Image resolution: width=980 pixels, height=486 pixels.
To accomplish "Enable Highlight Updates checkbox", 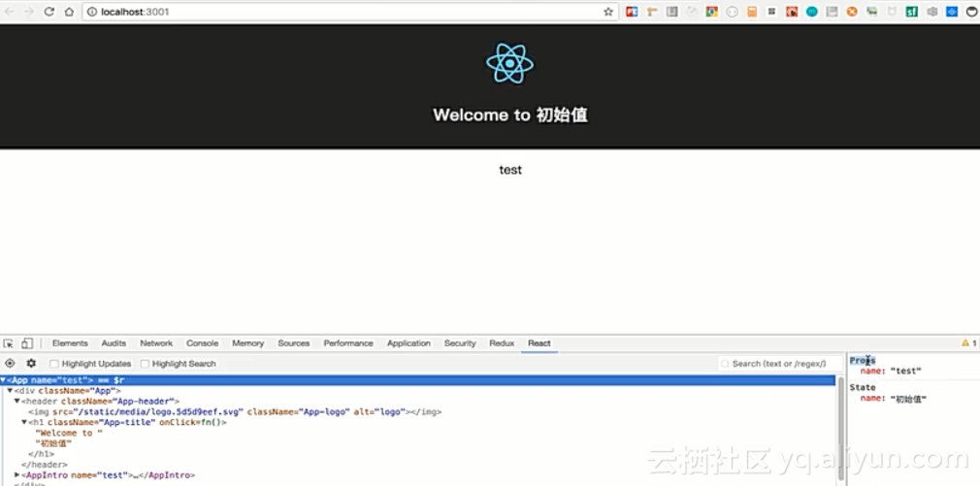I will (54, 364).
